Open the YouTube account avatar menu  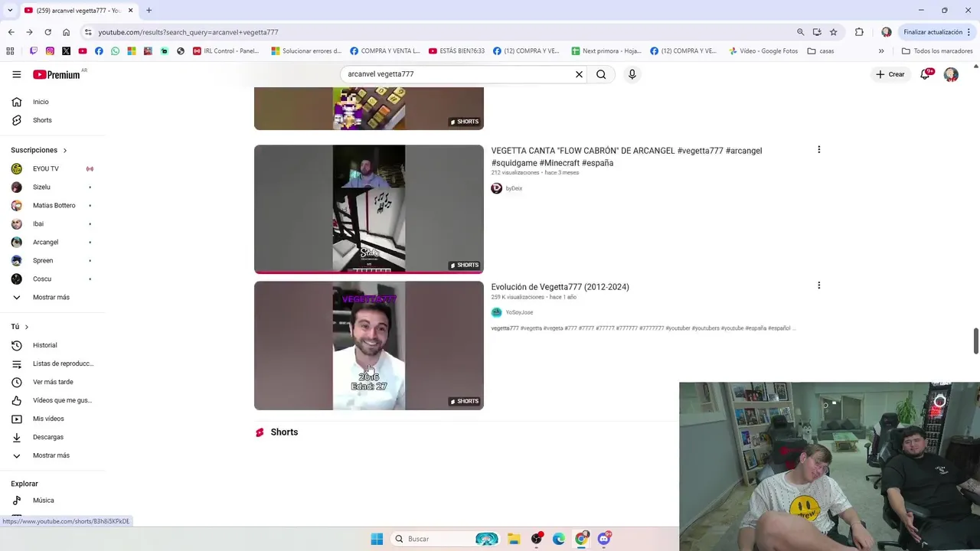pyautogui.click(x=951, y=74)
